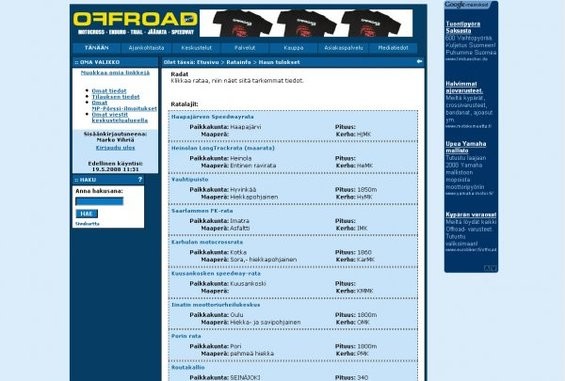Click the Tilauksen tiedot link

(116, 97)
